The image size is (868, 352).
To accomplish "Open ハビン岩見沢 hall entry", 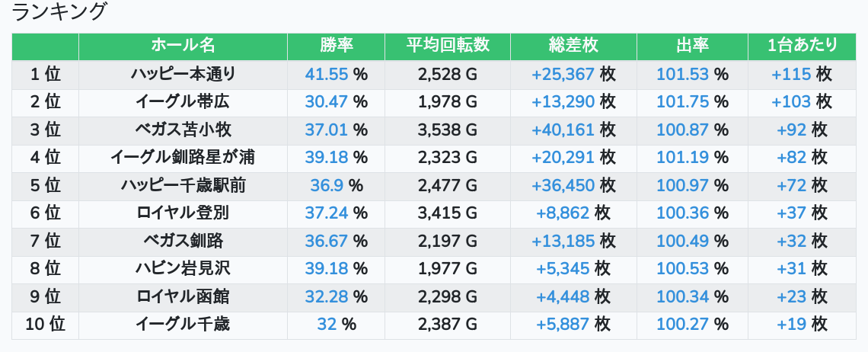I will [x=183, y=269].
